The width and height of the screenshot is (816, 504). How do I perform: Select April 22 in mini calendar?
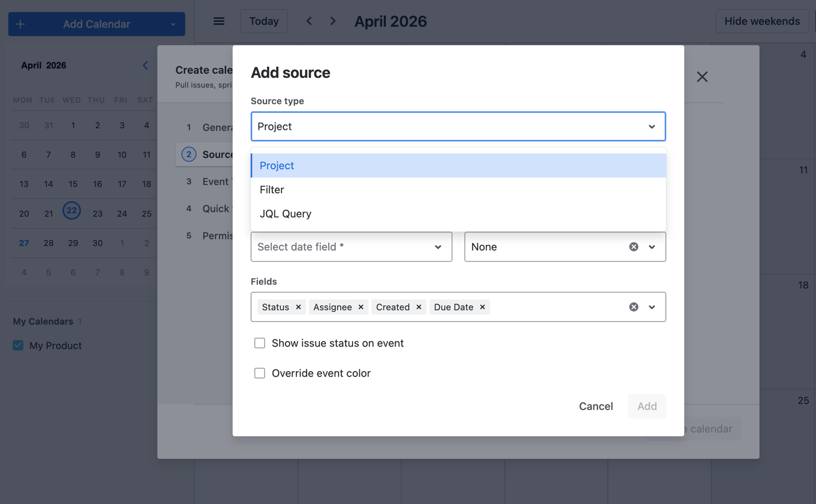72,211
